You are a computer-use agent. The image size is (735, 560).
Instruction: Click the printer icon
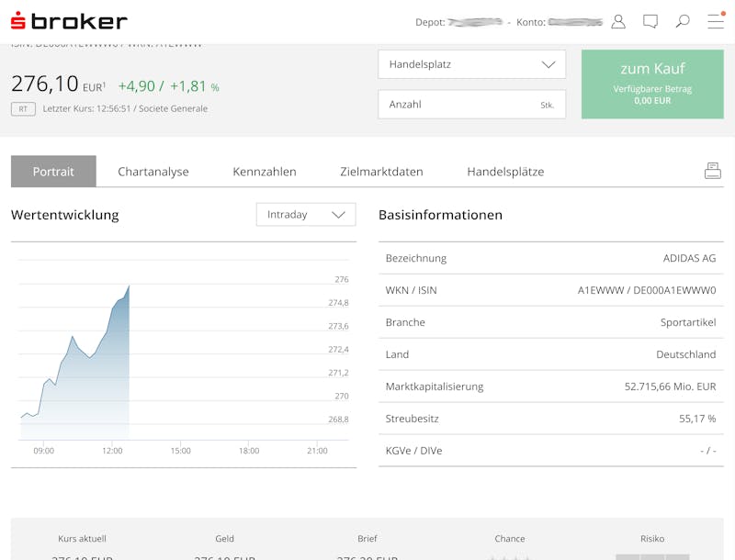713,171
